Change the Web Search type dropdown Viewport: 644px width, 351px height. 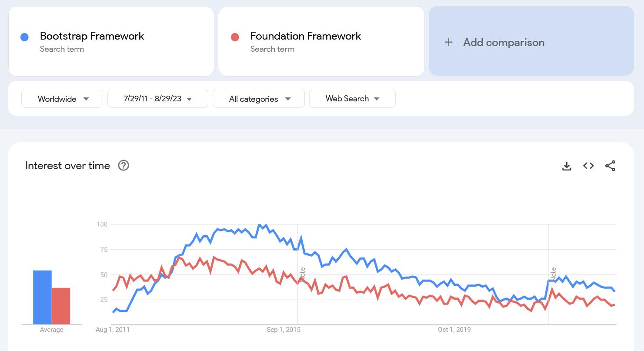[x=352, y=99]
